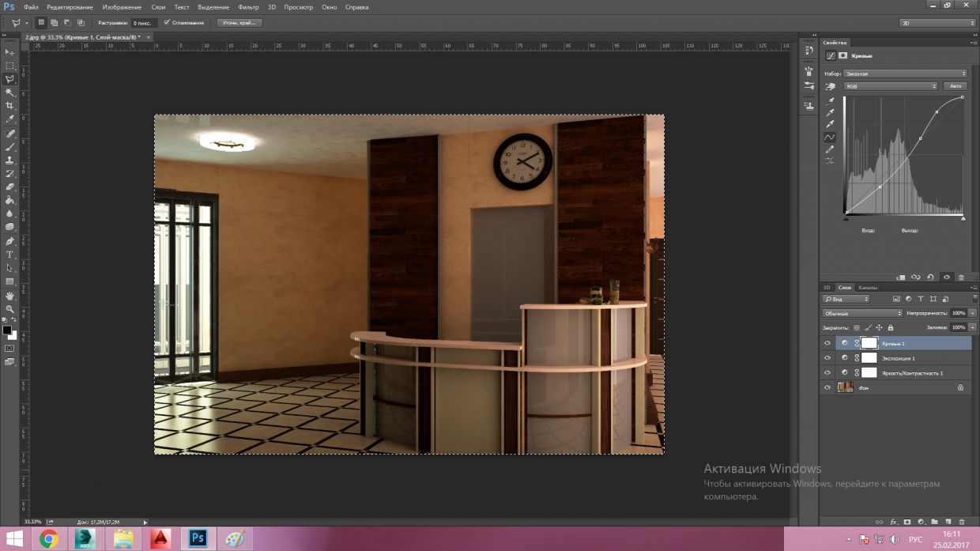
Task: Pick the gray point eyedropper in Curves
Action: (831, 113)
